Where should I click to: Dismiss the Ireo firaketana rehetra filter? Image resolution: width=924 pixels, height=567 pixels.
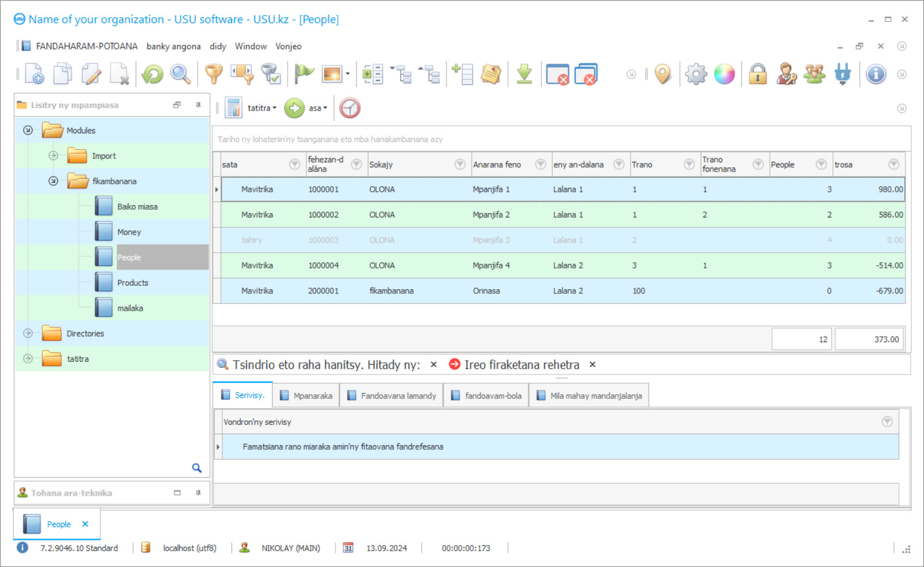pos(592,365)
